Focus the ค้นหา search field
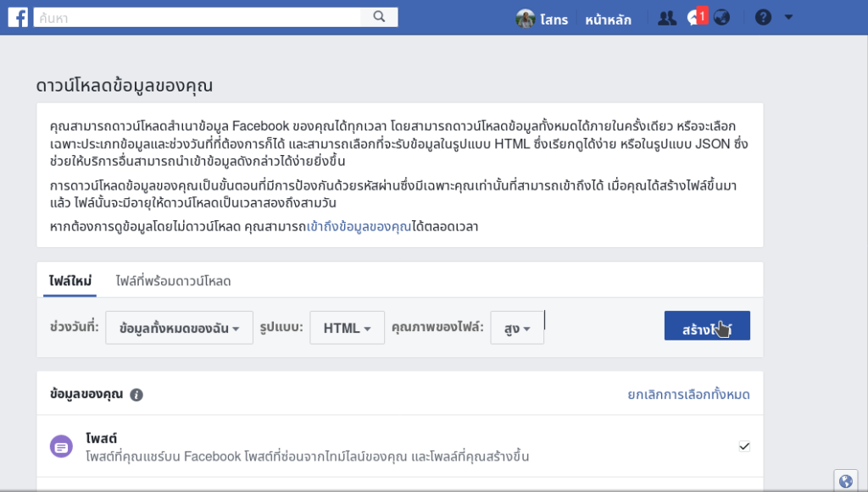Viewport: 868px width, 492px height. [x=197, y=17]
